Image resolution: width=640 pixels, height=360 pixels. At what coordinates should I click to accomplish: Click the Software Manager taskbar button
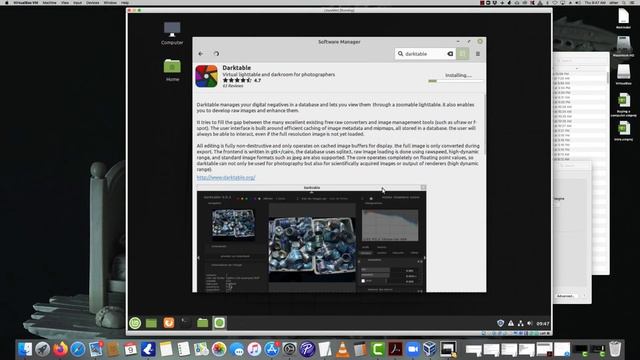coord(219,323)
